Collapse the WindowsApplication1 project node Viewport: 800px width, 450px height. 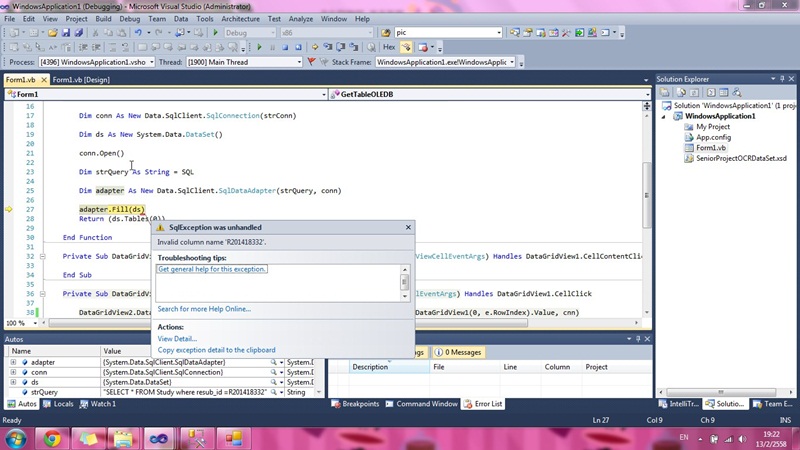[x=664, y=116]
